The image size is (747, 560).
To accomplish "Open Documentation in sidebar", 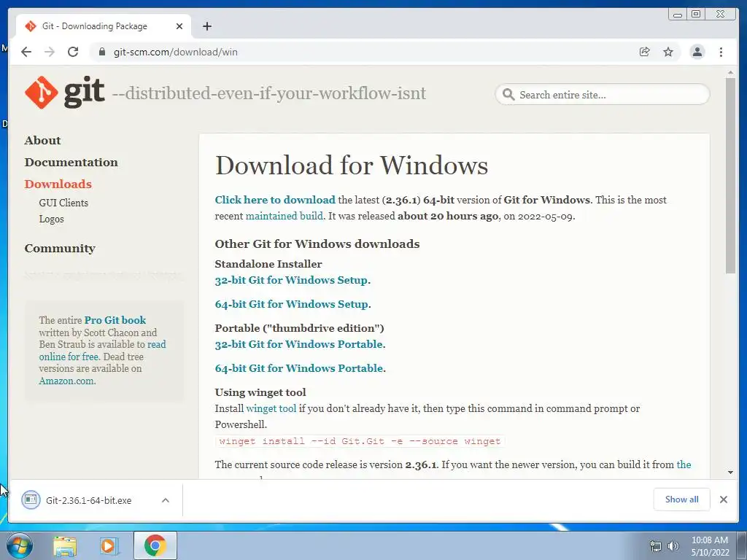I will pos(71,163).
